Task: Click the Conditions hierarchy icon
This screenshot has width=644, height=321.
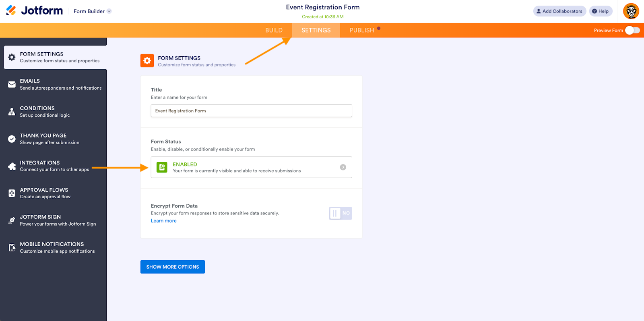Action: (12, 112)
